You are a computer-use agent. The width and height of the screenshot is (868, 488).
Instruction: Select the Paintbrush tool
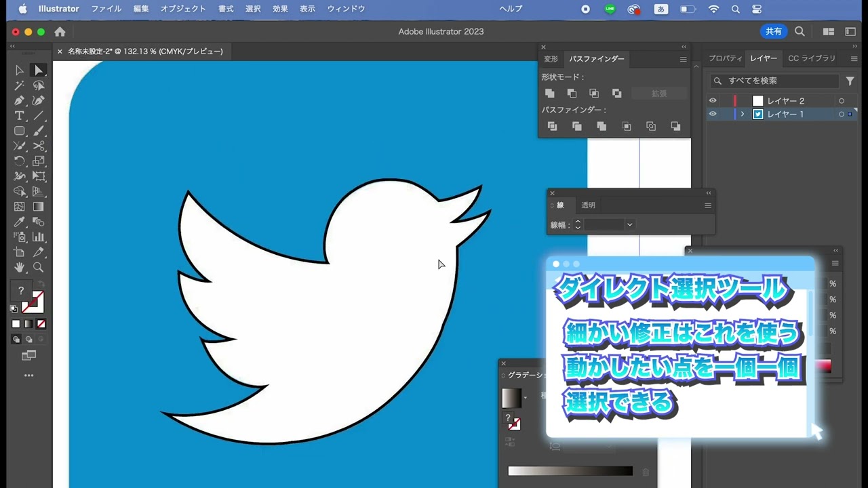39,131
